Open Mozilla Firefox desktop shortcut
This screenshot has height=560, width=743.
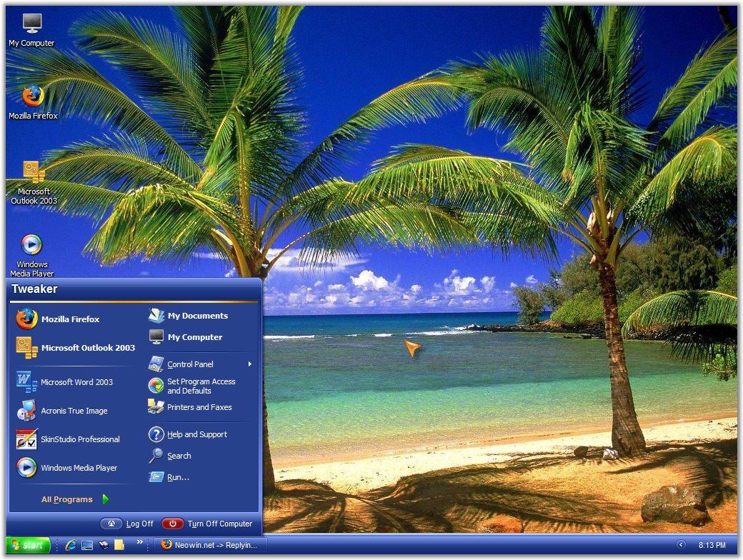[x=33, y=102]
